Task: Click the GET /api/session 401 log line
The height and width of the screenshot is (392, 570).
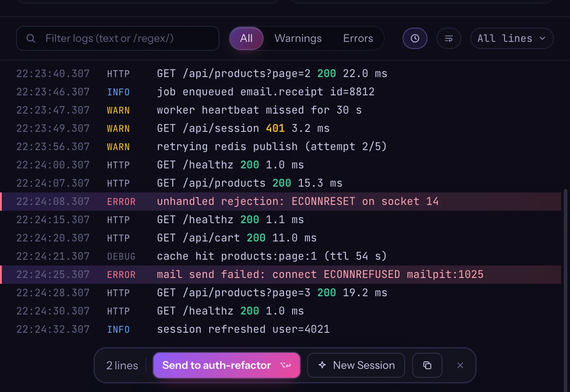Action: tap(281, 128)
